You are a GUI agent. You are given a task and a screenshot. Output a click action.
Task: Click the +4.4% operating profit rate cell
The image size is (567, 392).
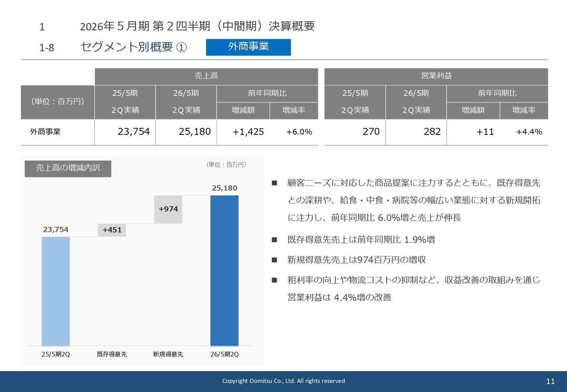pos(529,132)
